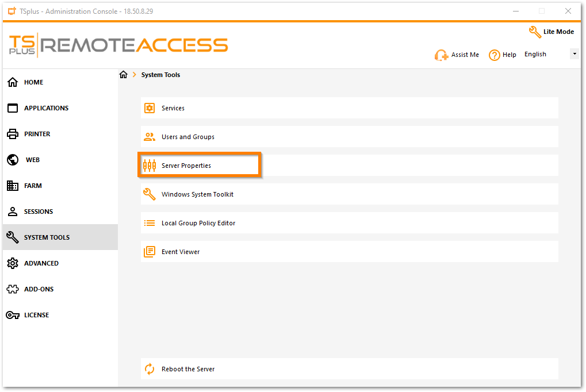Click the Users and Groups people icon
The height and width of the screenshot is (392, 586).
pyautogui.click(x=150, y=137)
